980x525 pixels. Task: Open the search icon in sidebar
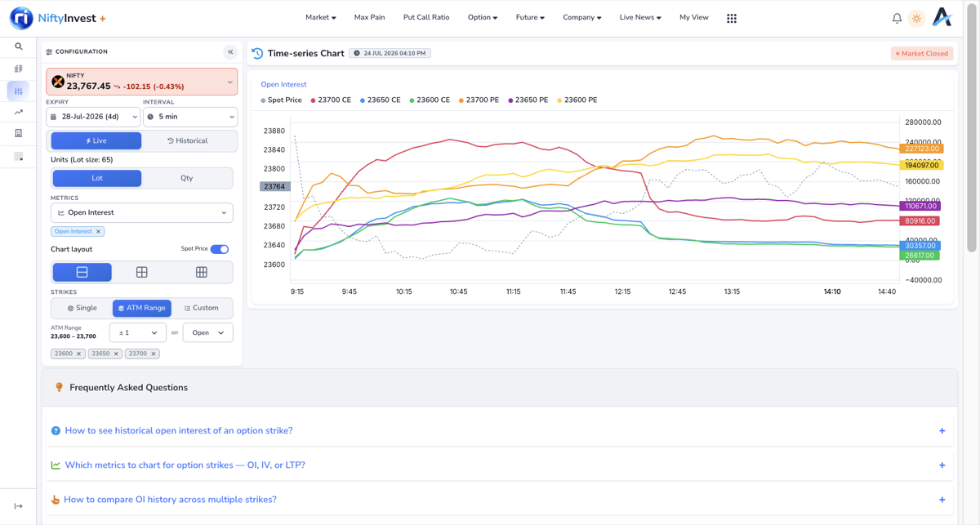click(18, 47)
